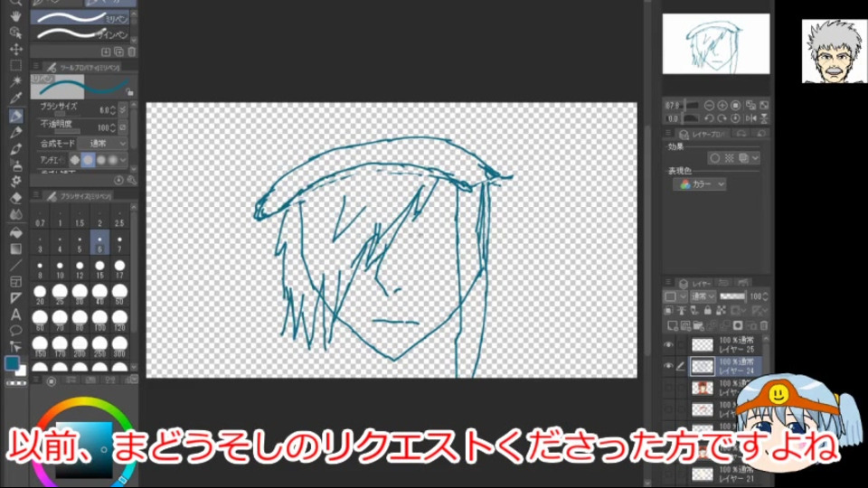
Task: Open layer blend mode 通常 dropdown
Action: pyautogui.click(x=703, y=296)
